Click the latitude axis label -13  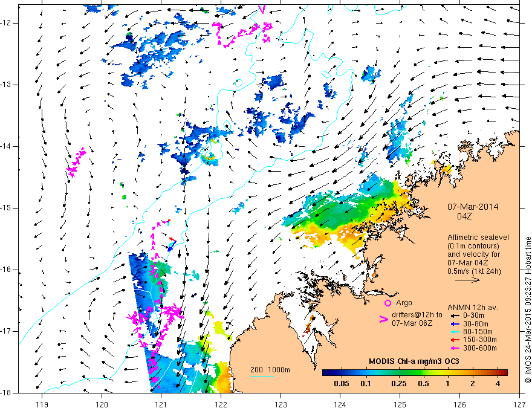pos(6,85)
